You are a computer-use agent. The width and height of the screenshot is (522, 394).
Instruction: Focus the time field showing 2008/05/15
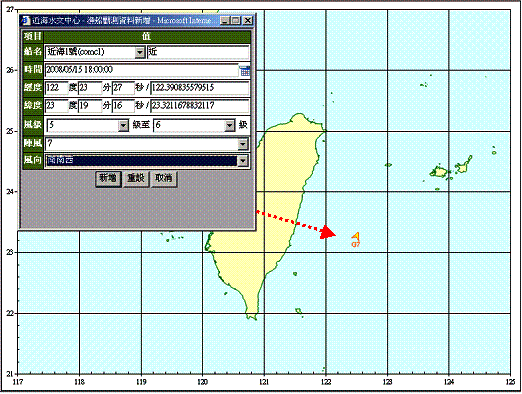(x=142, y=70)
